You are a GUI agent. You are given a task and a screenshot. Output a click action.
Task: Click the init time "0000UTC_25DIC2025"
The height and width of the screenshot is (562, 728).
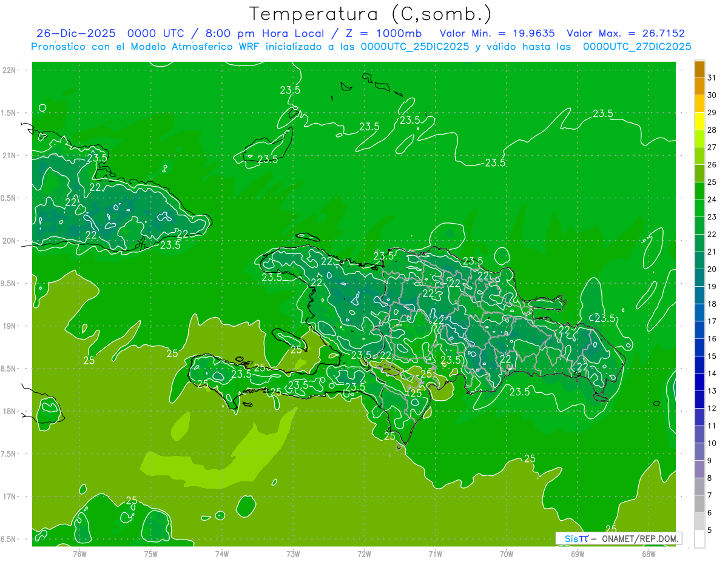(414, 47)
